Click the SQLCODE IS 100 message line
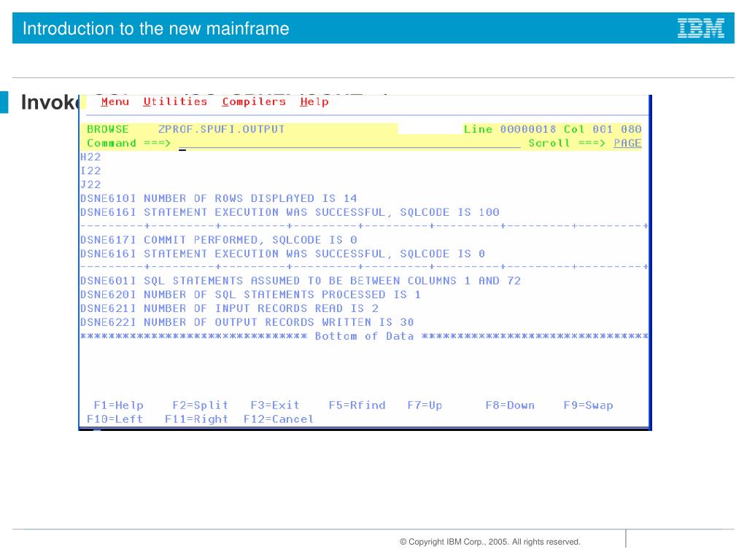Screen dimensions: 747x560 290,212
